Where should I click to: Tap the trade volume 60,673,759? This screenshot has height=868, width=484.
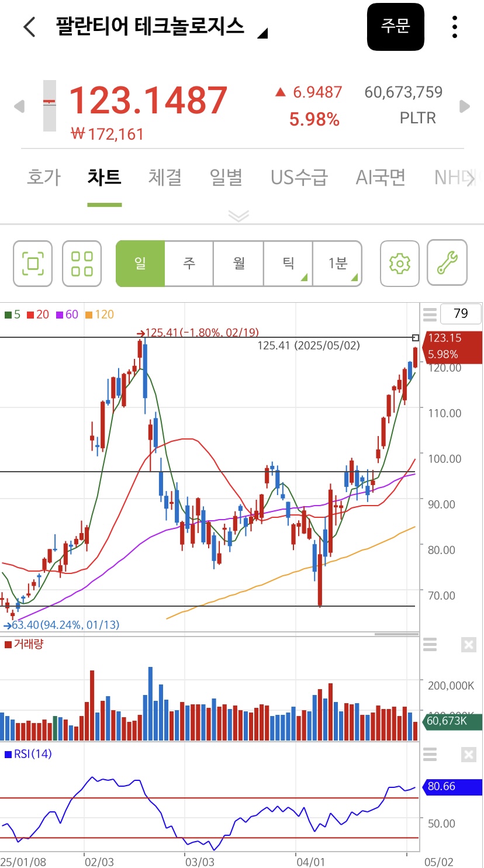point(403,92)
